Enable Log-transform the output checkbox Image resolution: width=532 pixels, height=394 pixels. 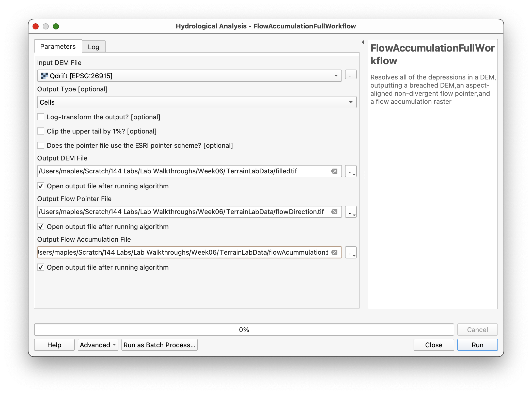coord(41,117)
